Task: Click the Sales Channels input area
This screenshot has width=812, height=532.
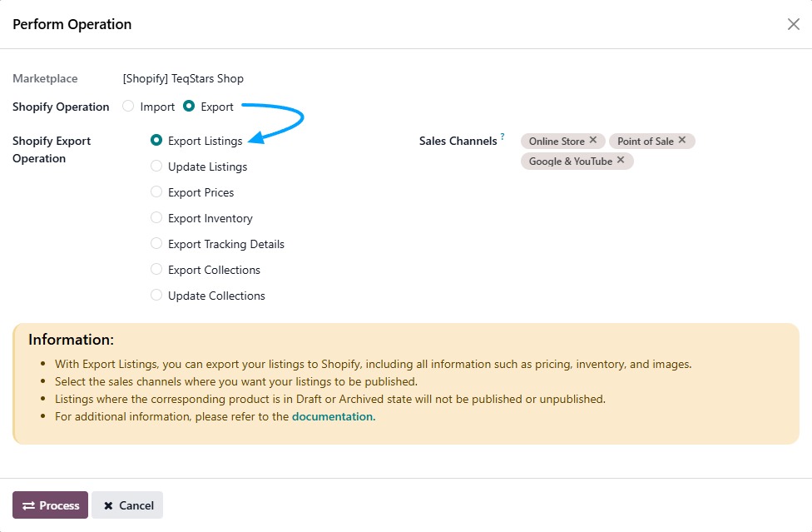Action: coord(659,152)
